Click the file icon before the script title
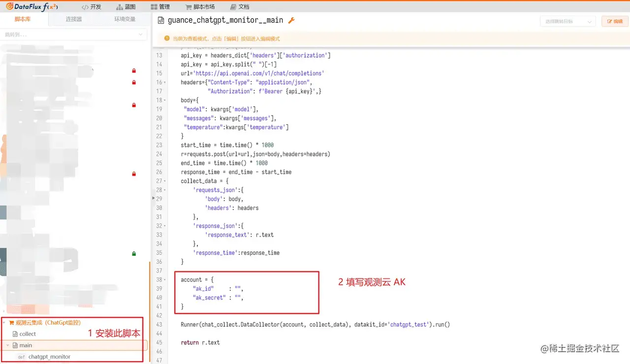 160,21
